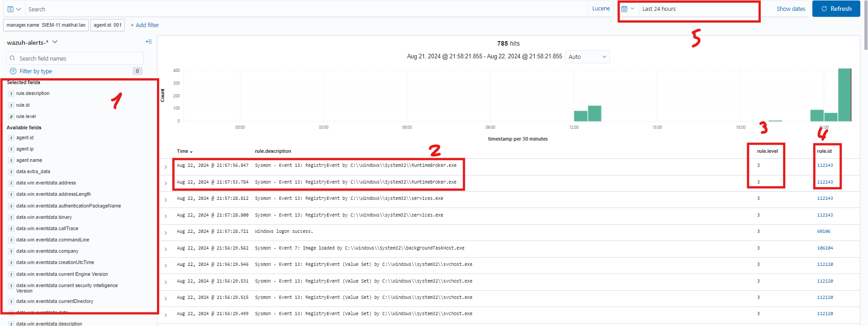Screen dimensions: 868x326
Task: Click the type icon beside agent.ip
Action: pos(11,149)
